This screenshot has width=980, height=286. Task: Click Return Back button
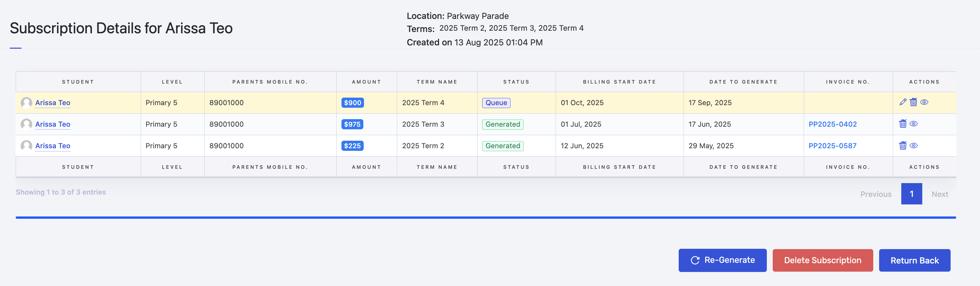pyautogui.click(x=914, y=260)
